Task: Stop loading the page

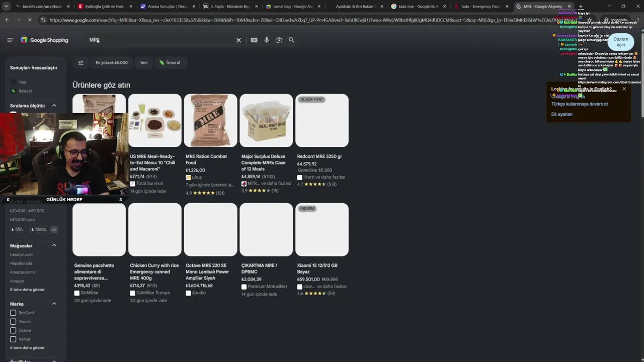Action: tap(30, 20)
